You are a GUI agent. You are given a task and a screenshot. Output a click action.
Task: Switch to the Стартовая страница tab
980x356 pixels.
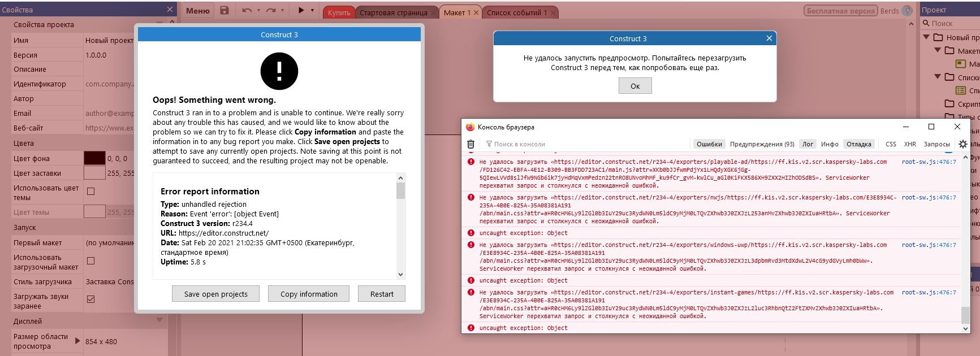coord(394,12)
